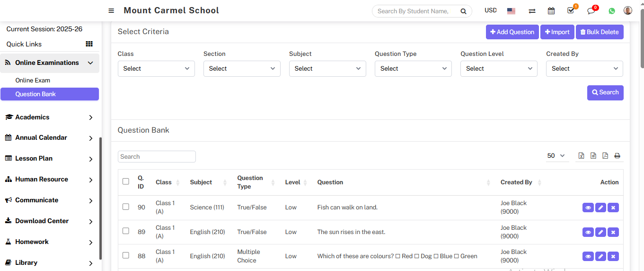Open the chat notifications icon
644x271 pixels.
tap(591, 10)
